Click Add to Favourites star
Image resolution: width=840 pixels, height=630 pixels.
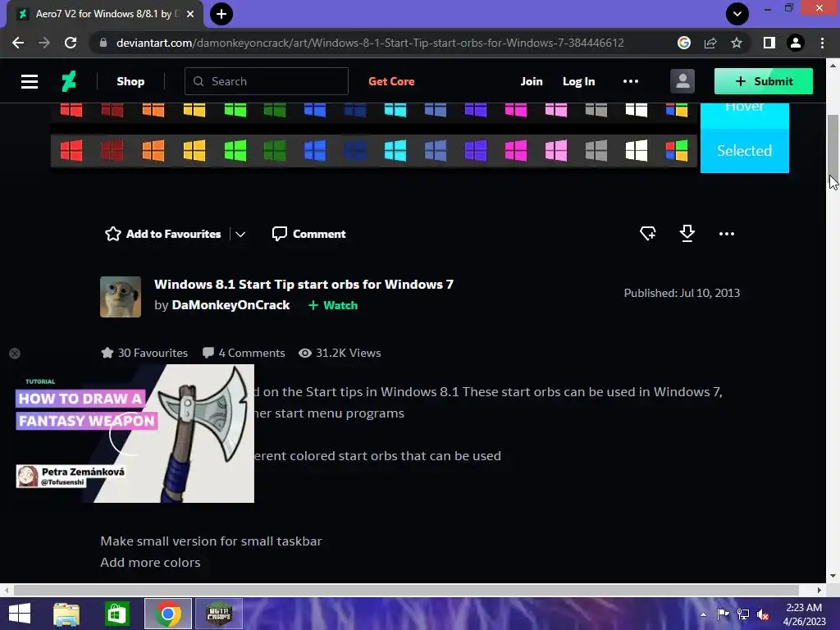(163, 234)
